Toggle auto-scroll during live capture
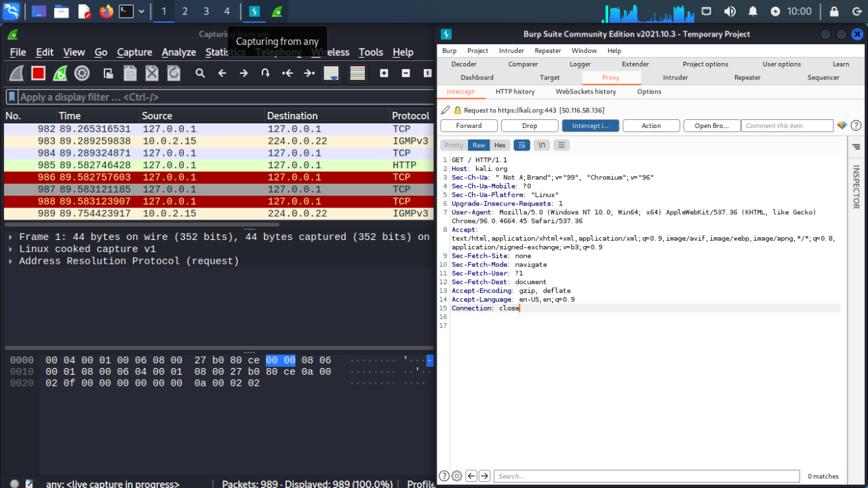The height and width of the screenshot is (488, 868). (331, 73)
